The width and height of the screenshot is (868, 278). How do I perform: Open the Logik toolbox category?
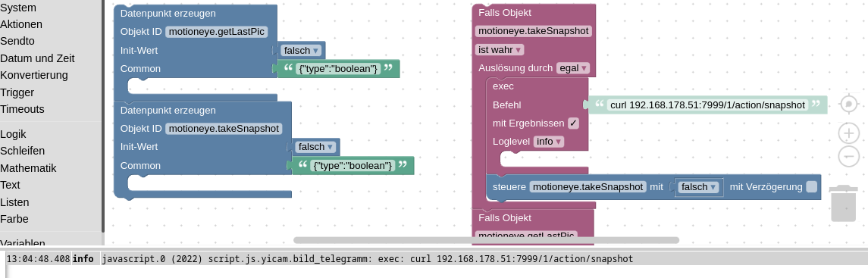click(14, 134)
